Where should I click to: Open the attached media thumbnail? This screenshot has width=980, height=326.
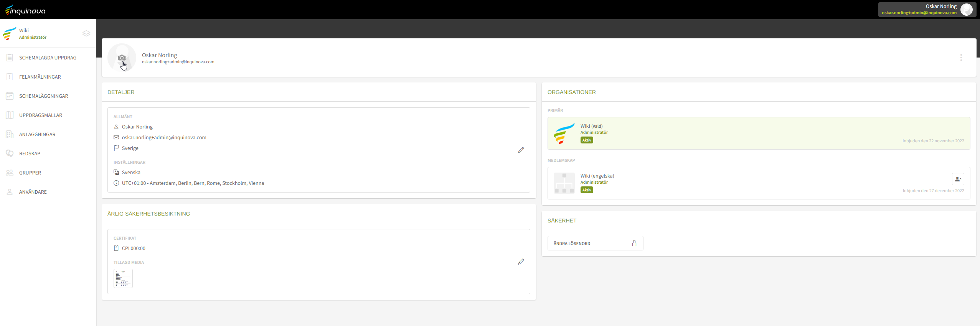tap(123, 278)
